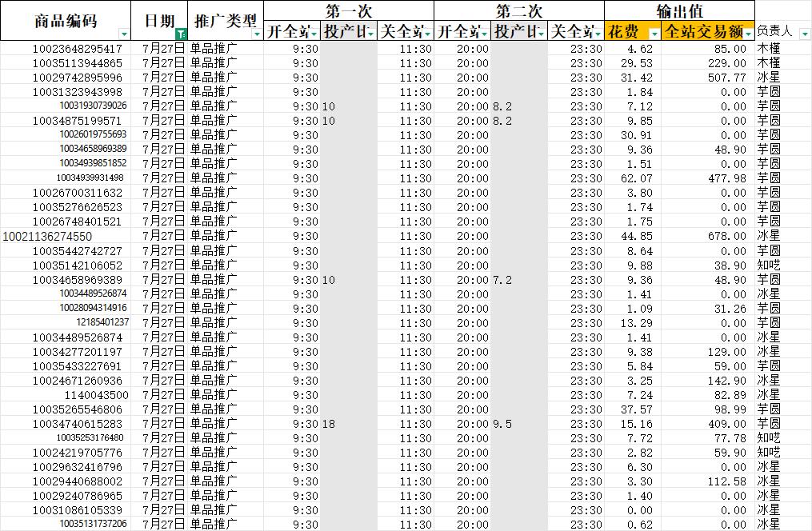Select the 投产比 value 7.2
This screenshot has width=812, height=531.
click(x=502, y=281)
